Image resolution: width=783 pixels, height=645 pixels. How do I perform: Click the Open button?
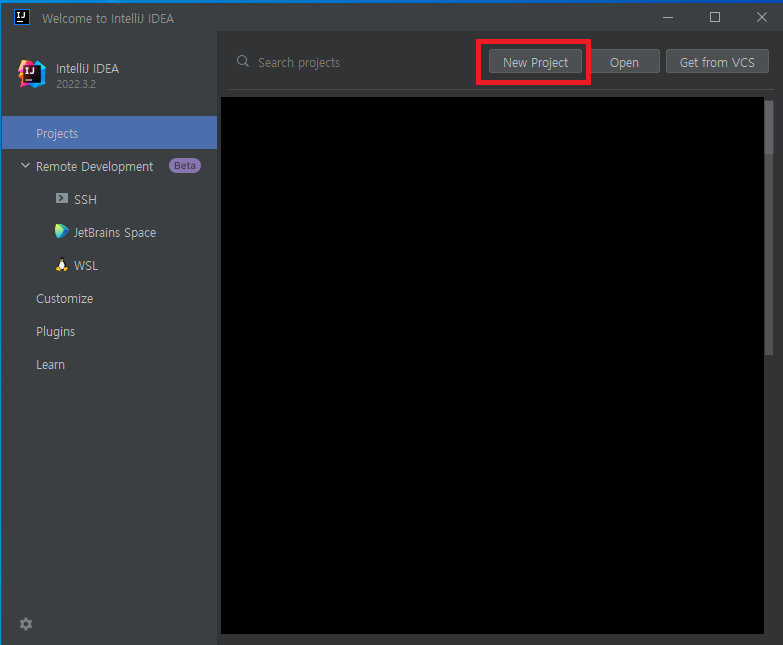coord(624,62)
